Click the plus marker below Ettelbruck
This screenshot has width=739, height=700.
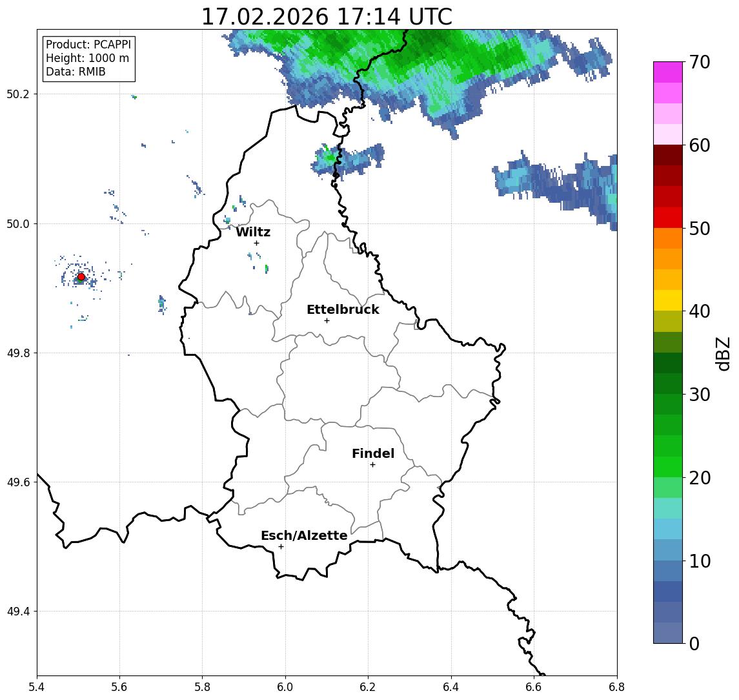pos(327,321)
